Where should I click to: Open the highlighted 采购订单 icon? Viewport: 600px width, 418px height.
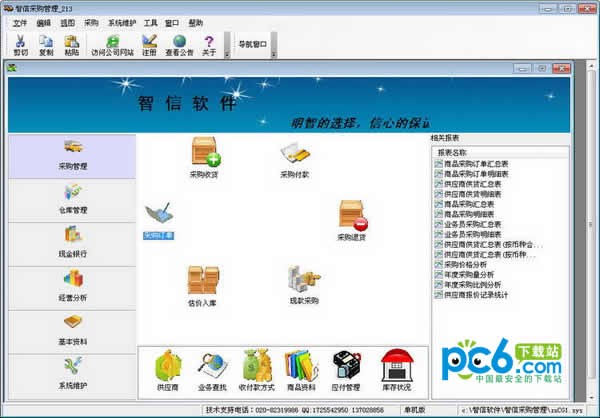158,221
